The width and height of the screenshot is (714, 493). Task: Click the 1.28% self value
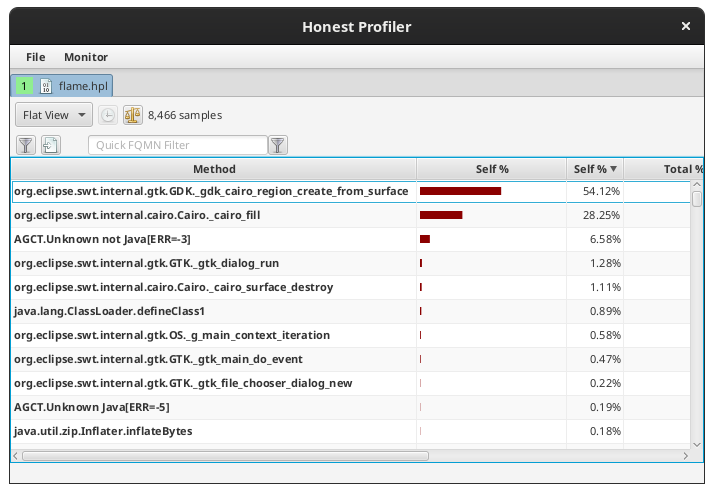[605, 264]
